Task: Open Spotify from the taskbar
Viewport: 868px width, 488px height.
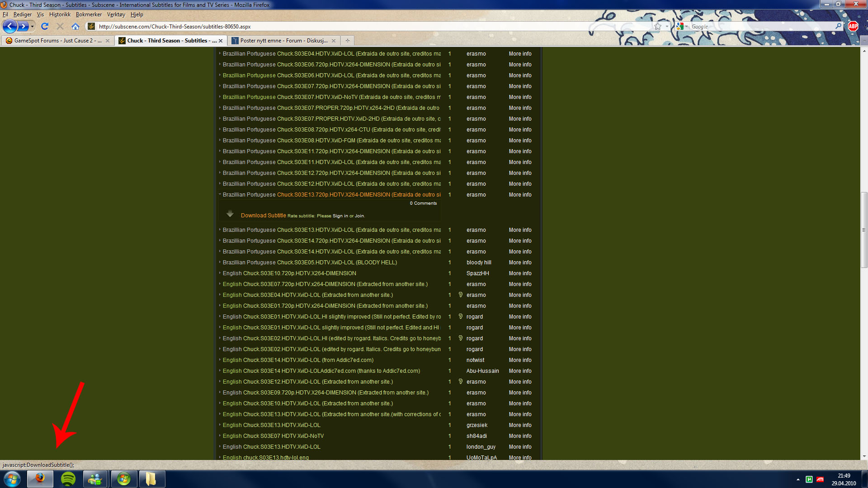Action: coord(68,479)
